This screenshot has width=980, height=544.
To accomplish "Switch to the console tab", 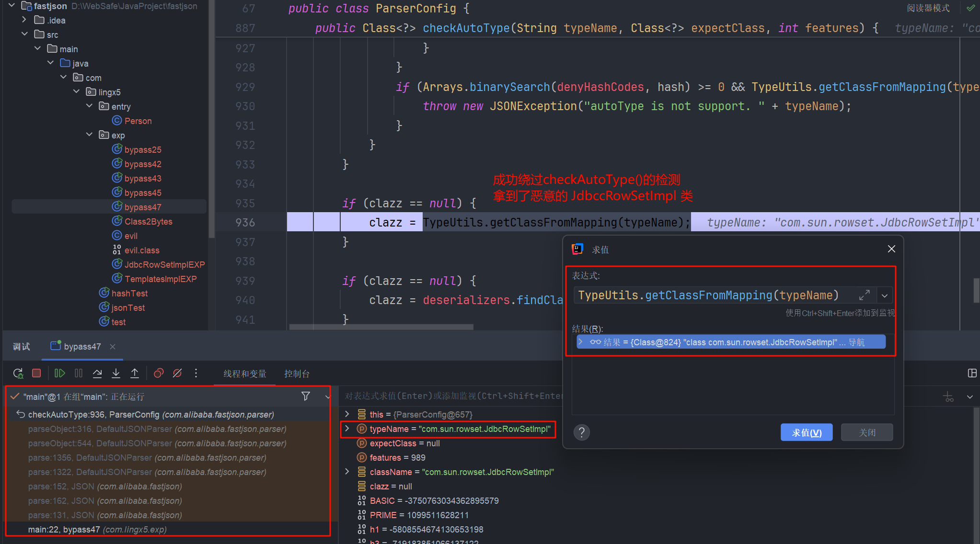I will coord(297,374).
